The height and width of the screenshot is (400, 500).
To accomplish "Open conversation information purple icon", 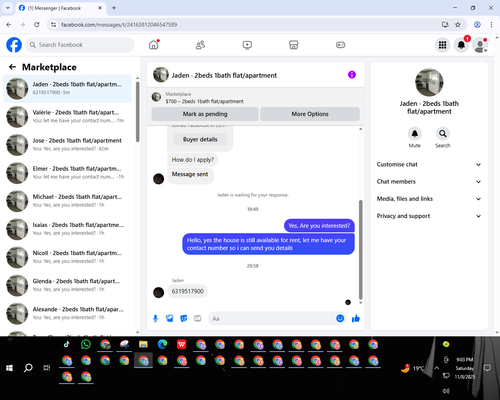I will [x=352, y=75].
